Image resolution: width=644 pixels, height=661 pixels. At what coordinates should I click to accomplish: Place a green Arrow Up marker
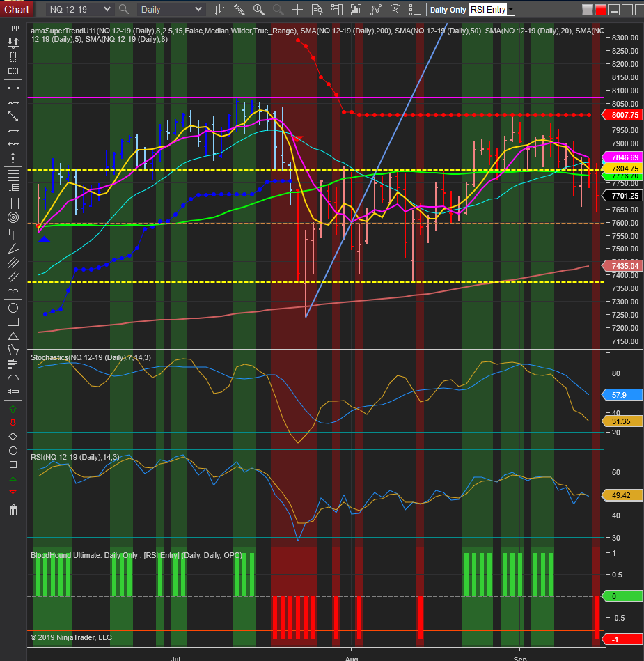(x=13, y=409)
